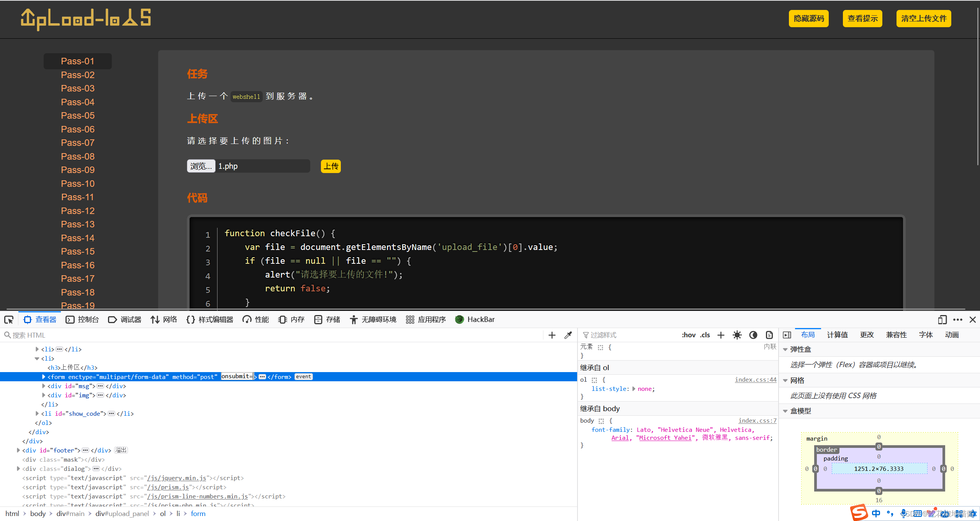The height and width of the screenshot is (521, 980).
Task: Click the Browse file chooser button
Action: click(201, 167)
